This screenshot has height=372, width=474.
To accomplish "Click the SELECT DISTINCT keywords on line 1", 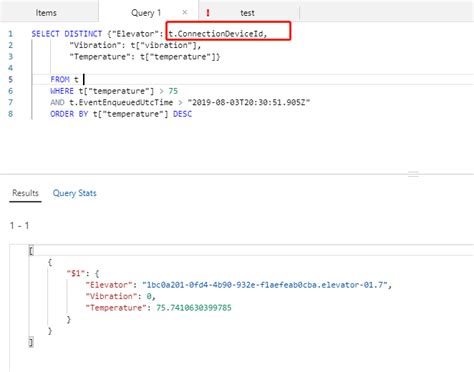I will click(x=67, y=34).
